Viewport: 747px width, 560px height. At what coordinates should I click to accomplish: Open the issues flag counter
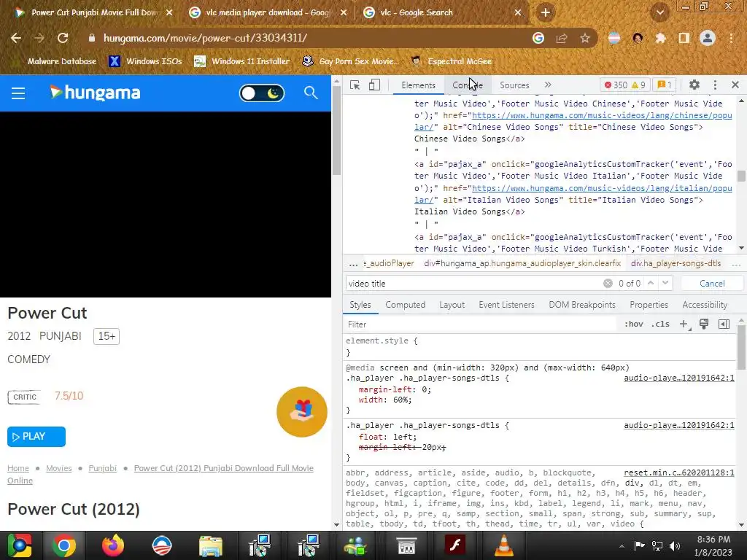pos(664,85)
